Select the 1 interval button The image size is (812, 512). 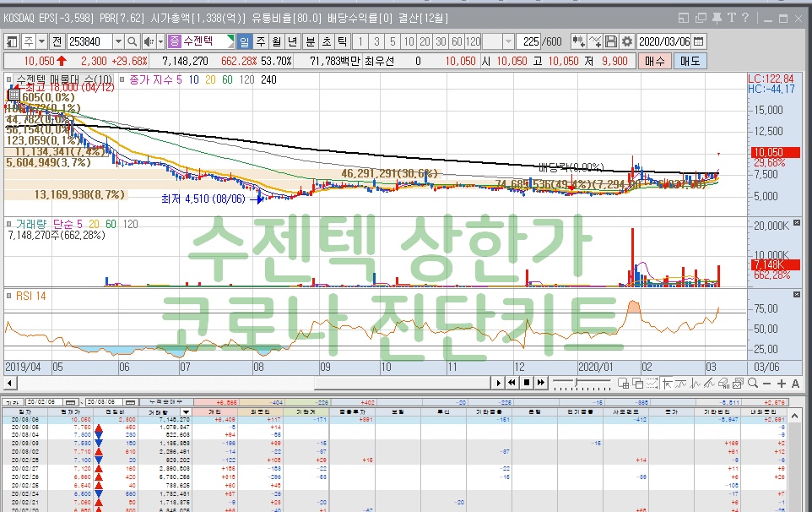[x=361, y=41]
